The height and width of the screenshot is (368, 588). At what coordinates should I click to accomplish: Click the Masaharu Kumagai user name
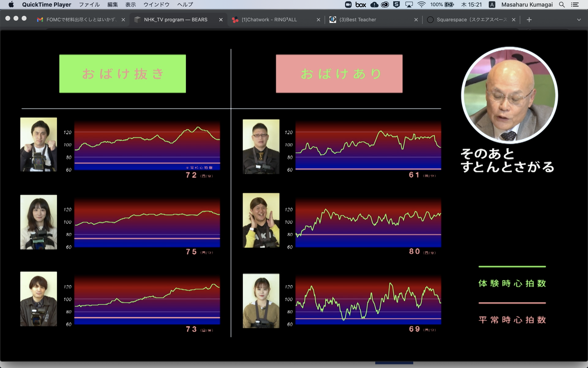click(x=527, y=5)
